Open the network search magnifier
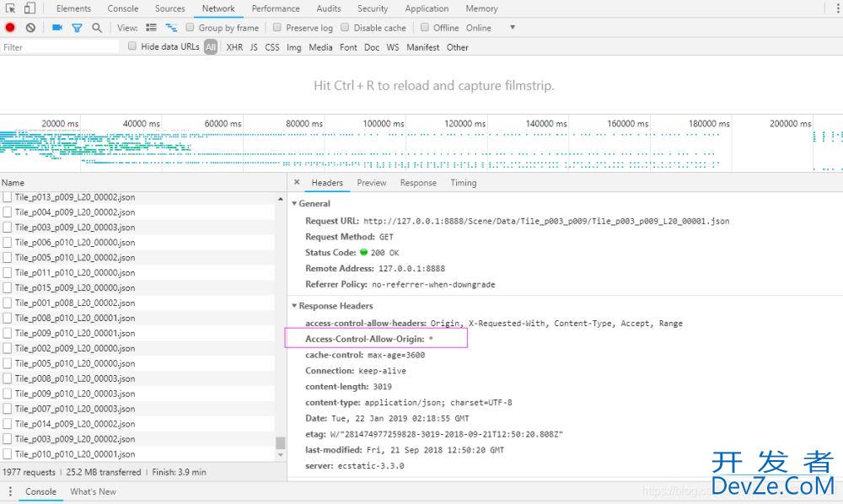 [x=97, y=28]
